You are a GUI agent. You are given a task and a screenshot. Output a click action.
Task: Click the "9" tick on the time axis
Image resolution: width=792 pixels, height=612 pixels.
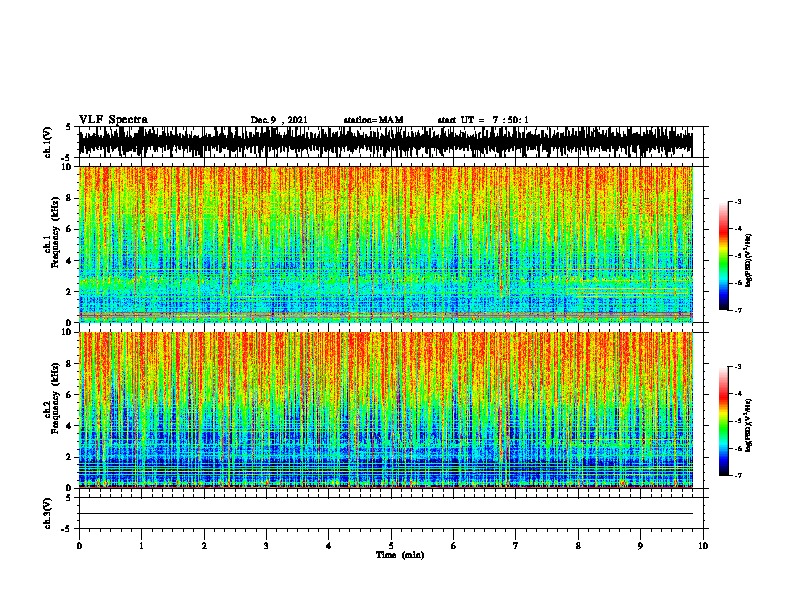click(x=640, y=546)
